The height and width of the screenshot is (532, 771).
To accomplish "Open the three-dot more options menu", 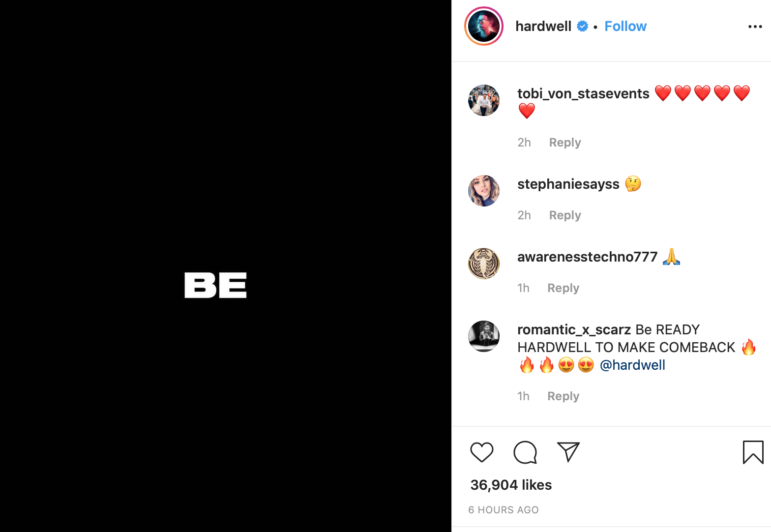I will point(755,27).
